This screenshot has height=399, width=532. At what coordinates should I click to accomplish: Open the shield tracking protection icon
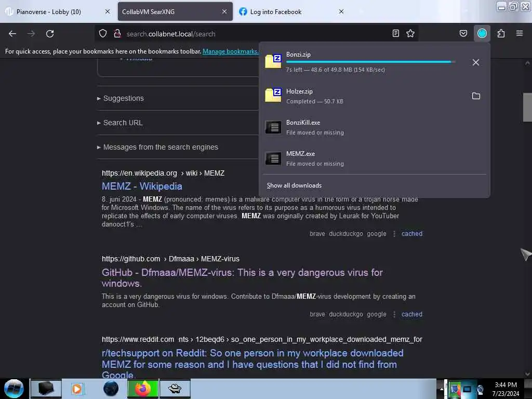[x=103, y=34]
